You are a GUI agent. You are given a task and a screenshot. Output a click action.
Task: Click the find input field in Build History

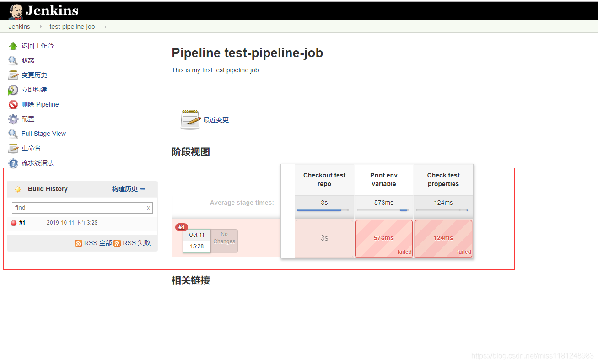click(x=82, y=208)
